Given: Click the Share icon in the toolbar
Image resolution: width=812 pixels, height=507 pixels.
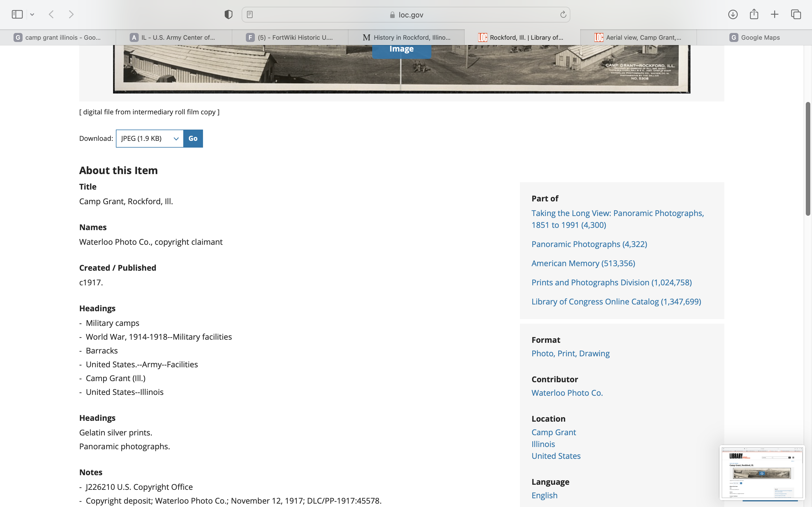Looking at the screenshot, I should tap(754, 14).
